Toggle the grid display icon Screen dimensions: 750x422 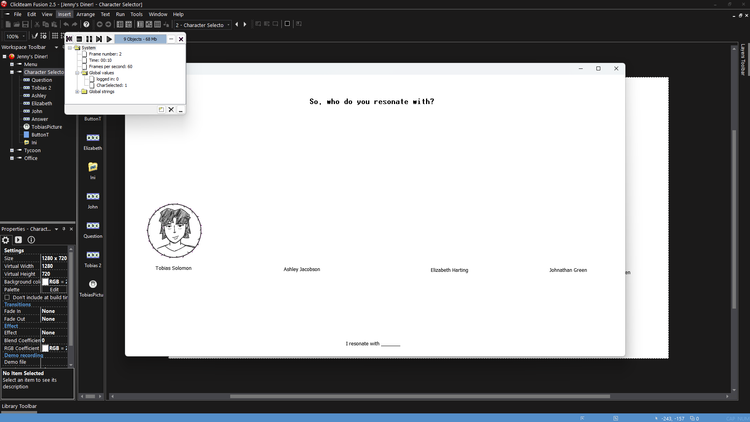pyautogui.click(x=55, y=36)
